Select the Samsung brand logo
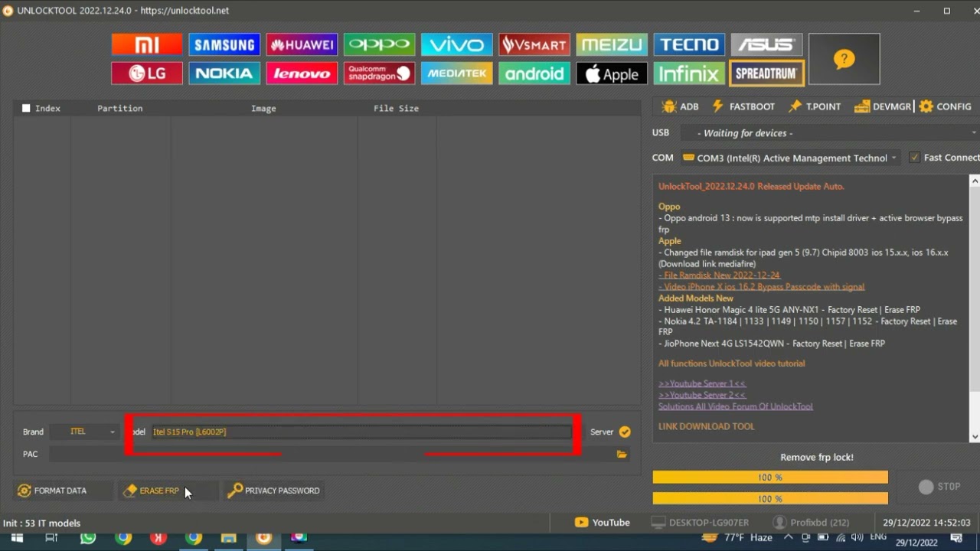 point(224,44)
